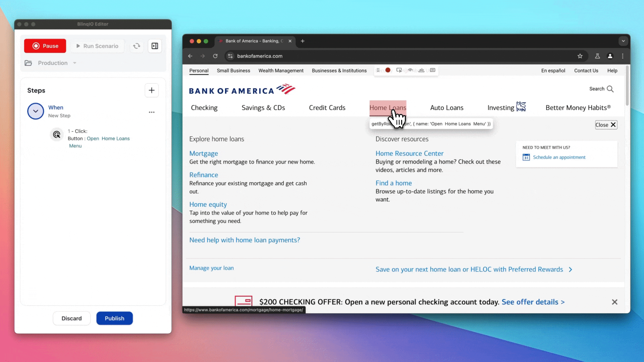The height and width of the screenshot is (362, 644).
Task: Pause the recording
Action: (45, 46)
